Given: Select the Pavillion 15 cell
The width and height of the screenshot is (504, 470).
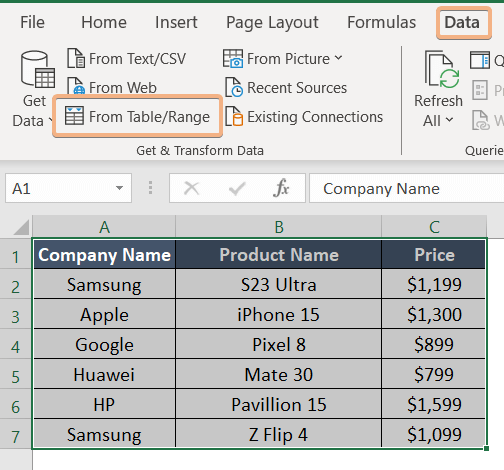Looking at the screenshot, I should point(279,404).
